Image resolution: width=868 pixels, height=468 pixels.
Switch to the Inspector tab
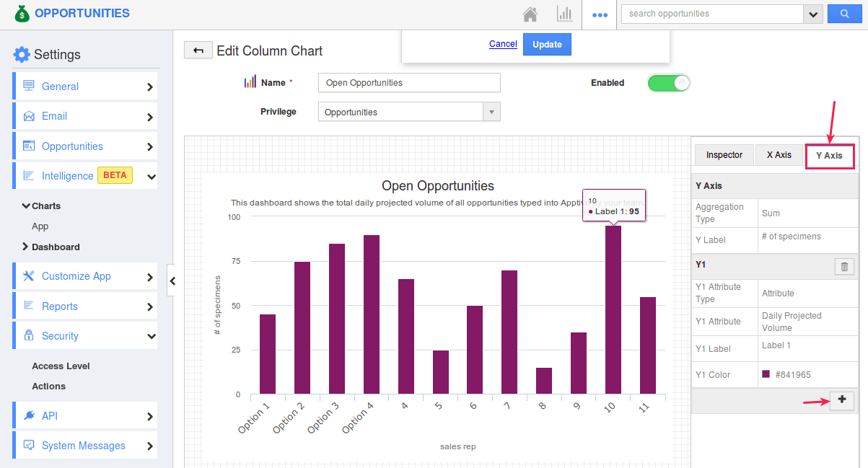coord(724,155)
